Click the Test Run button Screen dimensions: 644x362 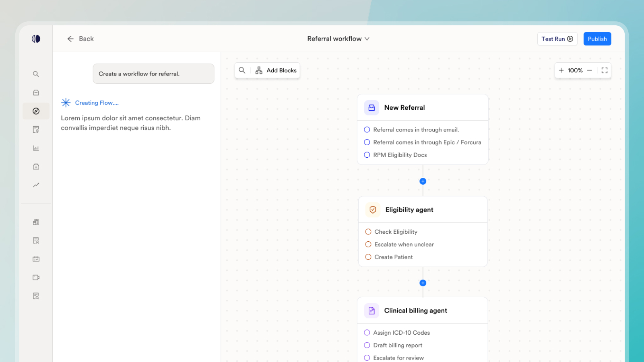point(557,39)
